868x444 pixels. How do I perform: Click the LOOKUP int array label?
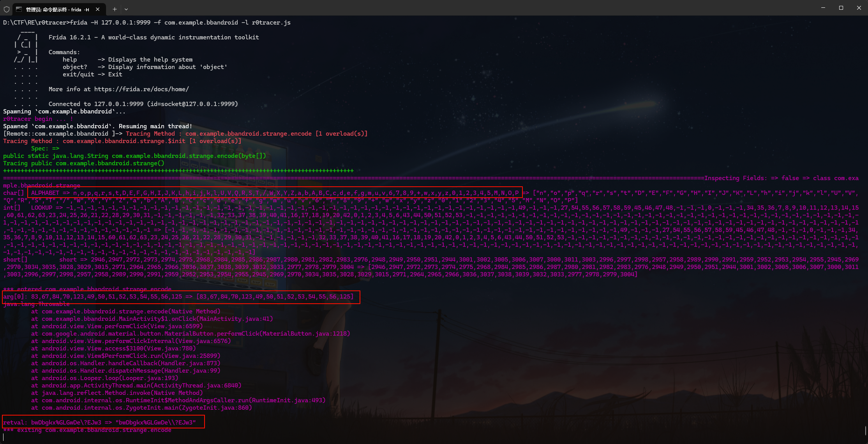point(42,208)
